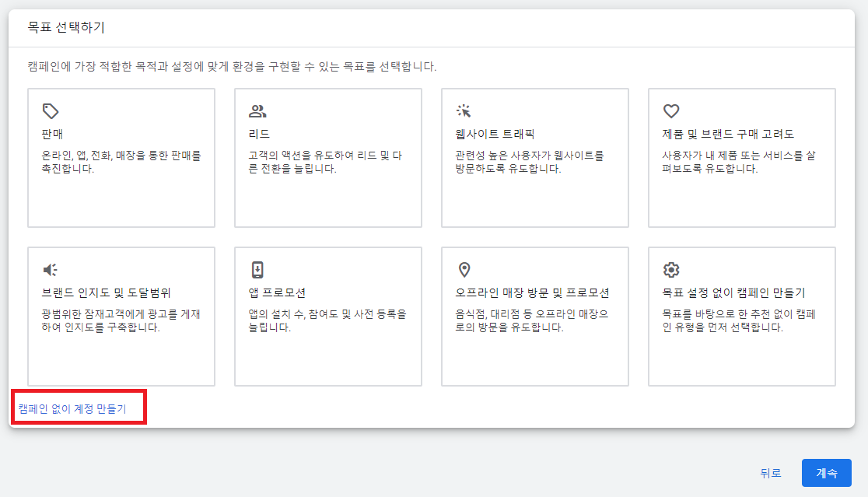This screenshot has width=868, height=497.
Task: Select the location pin icon for 오프라인 매장 방문
Action: point(465,269)
